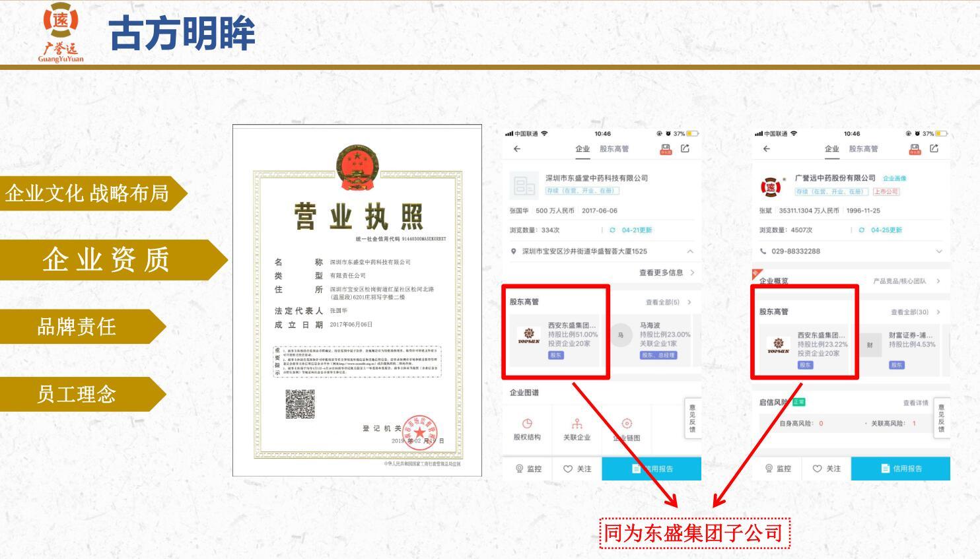Click 浏览数量: 4507次 text
The image size is (980, 559).
[786, 230]
